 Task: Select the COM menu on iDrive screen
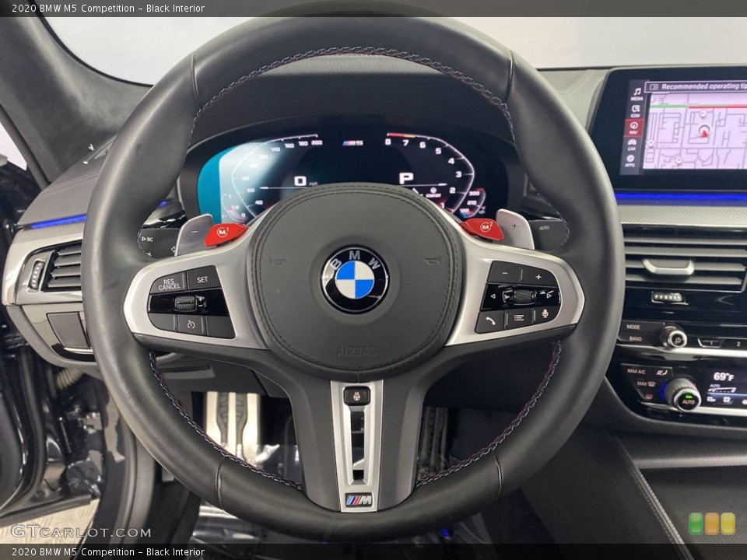tap(636, 111)
